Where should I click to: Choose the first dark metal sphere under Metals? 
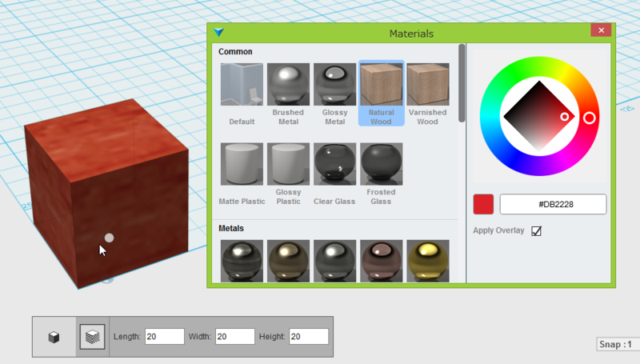point(242,261)
